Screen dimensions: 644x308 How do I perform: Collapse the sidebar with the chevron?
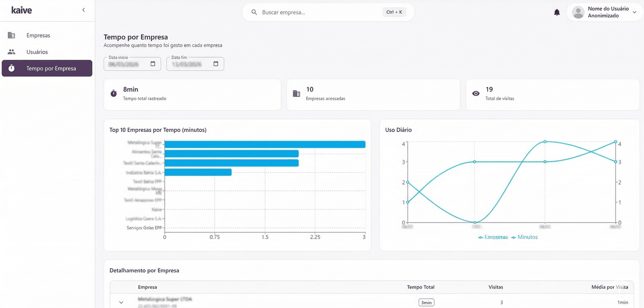[84, 10]
